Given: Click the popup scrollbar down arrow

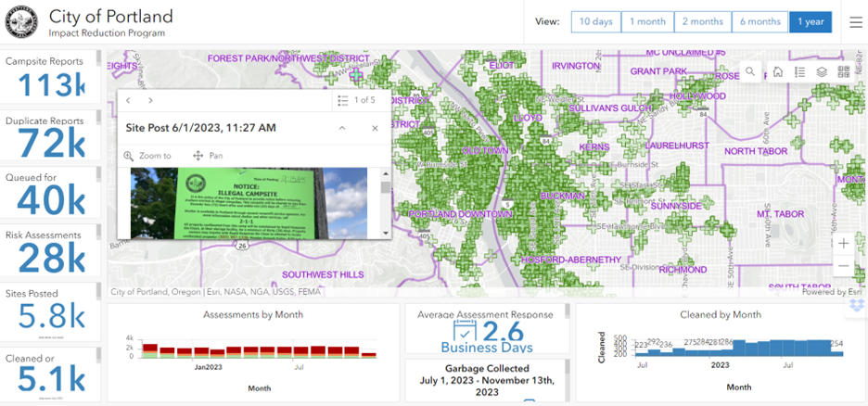Looking at the screenshot, I should click(x=385, y=234).
